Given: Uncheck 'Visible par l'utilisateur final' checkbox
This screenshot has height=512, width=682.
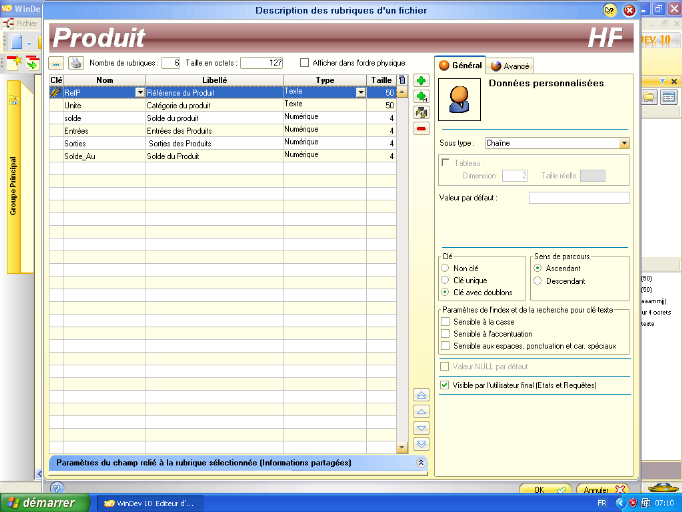Looking at the screenshot, I should click(x=445, y=384).
